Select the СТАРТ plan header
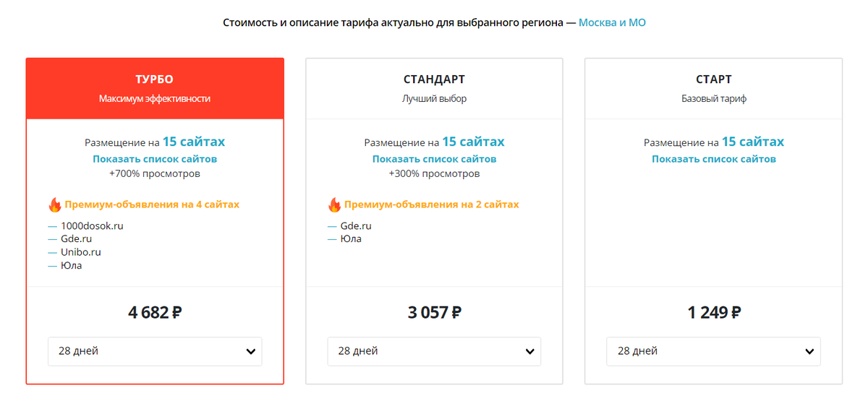 713,88
